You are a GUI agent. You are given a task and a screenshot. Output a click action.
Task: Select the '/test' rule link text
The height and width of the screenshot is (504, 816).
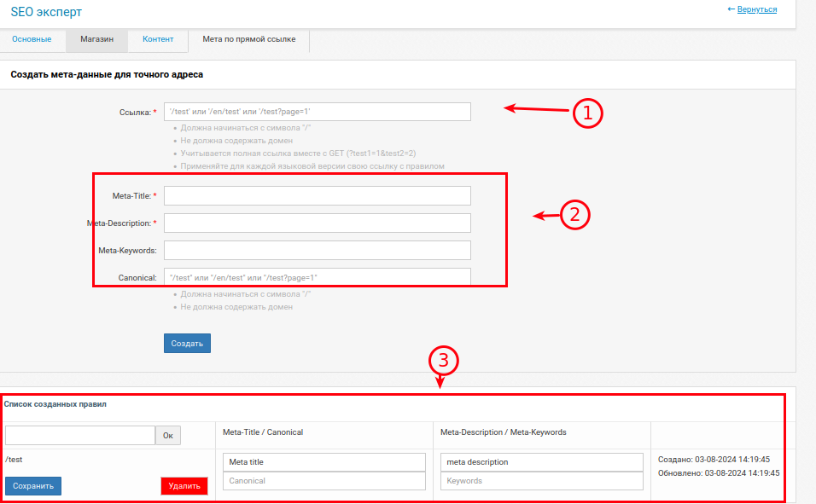(14, 460)
